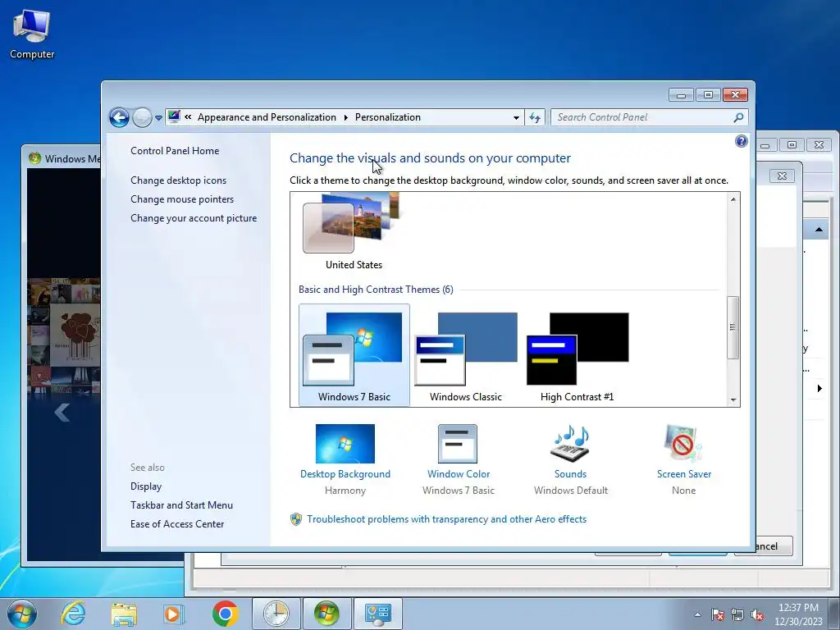
Task: Open the address bar history dropdown arrow
Action: click(x=516, y=117)
